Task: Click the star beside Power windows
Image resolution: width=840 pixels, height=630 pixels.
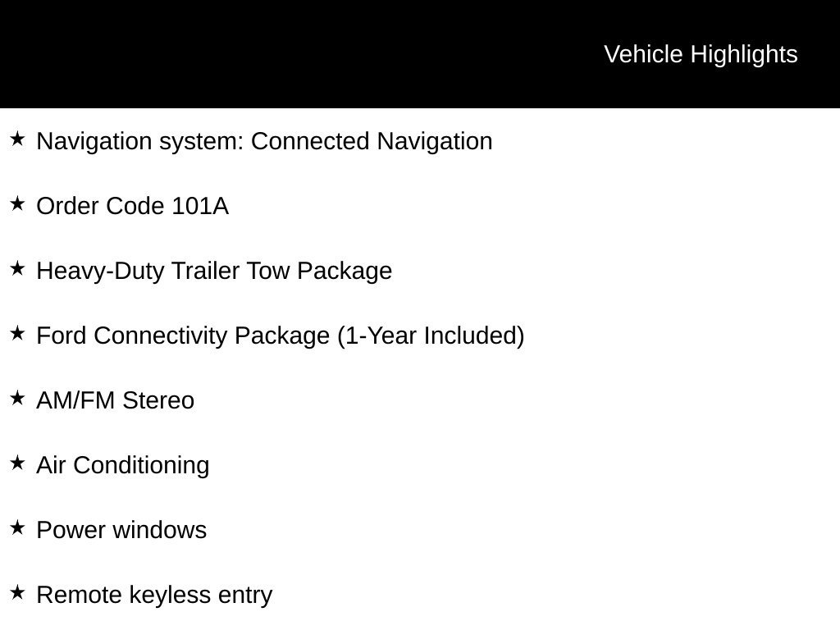Action: pos(17,528)
